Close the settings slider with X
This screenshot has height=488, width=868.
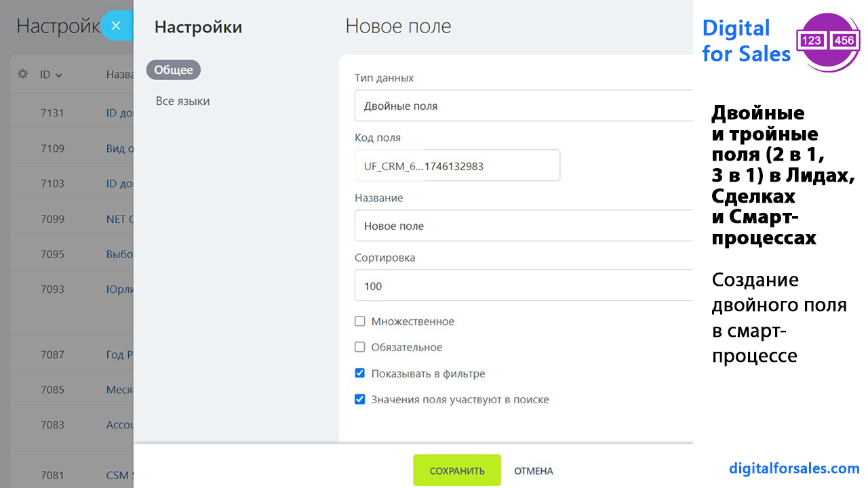coord(116,26)
